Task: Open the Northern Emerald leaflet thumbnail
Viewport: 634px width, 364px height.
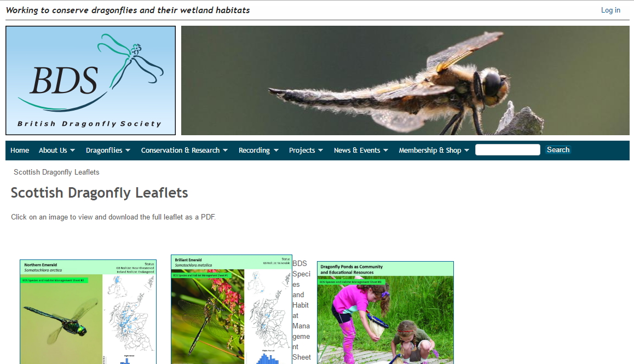Action: (88, 312)
